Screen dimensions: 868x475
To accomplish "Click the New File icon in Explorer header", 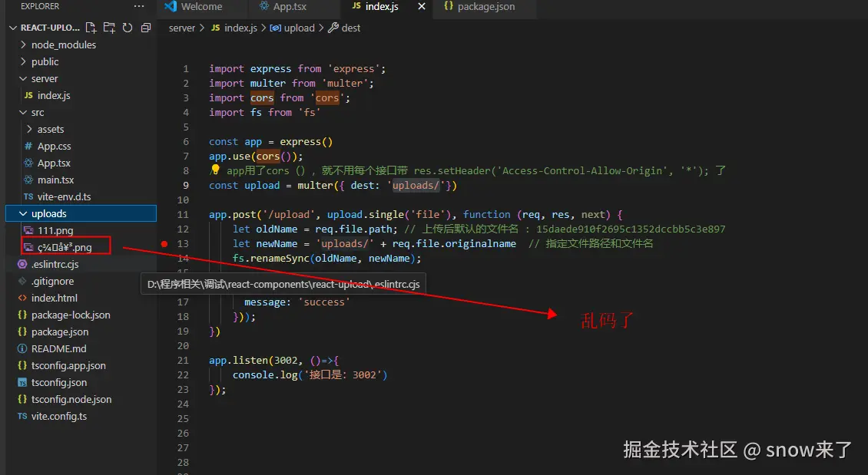I will 91,28.
